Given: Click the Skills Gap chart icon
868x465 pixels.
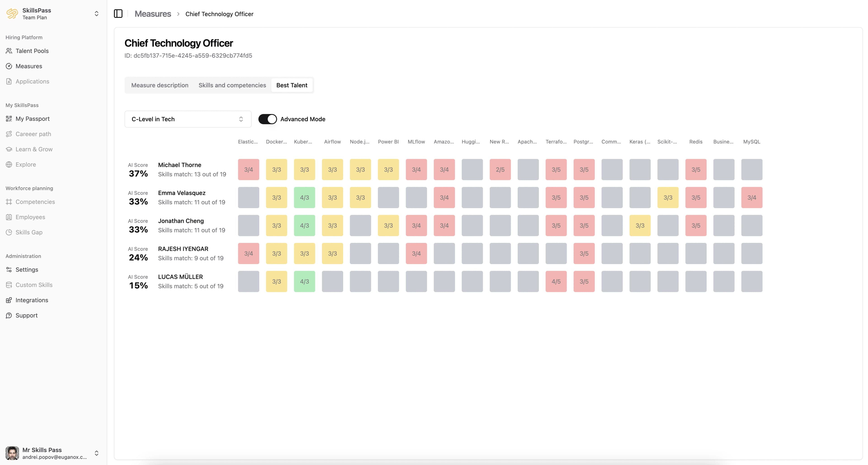Looking at the screenshot, I should [9, 232].
